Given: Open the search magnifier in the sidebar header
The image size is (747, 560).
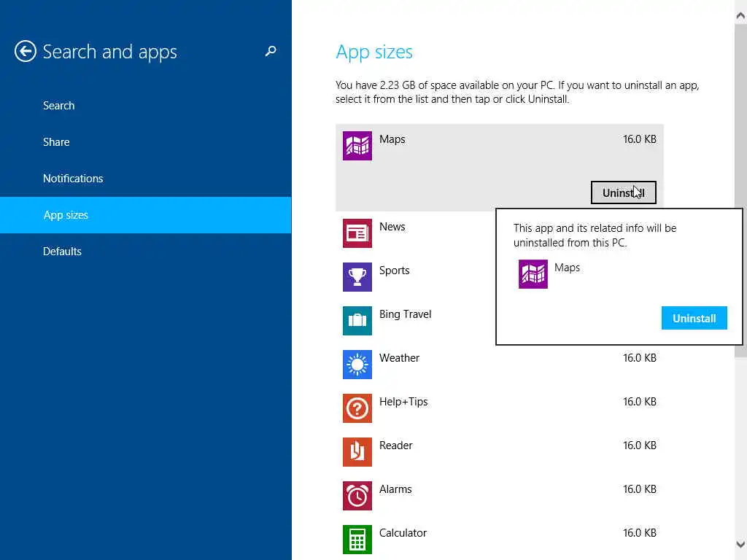Looking at the screenshot, I should pyautogui.click(x=271, y=51).
